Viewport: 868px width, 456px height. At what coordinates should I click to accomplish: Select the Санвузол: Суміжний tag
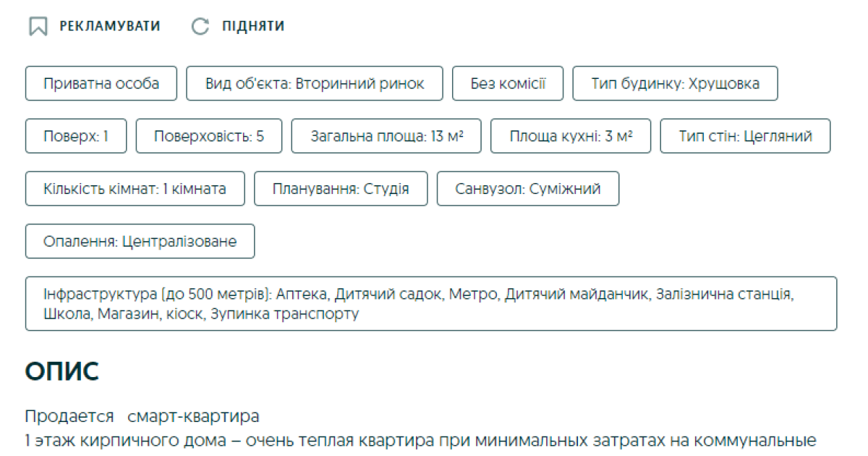[528, 189]
